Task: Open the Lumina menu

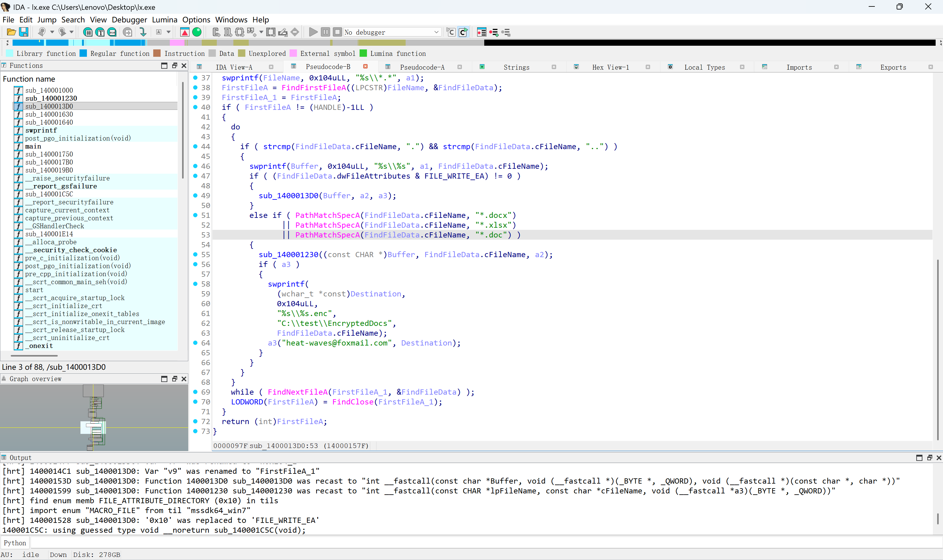Action: click(165, 20)
